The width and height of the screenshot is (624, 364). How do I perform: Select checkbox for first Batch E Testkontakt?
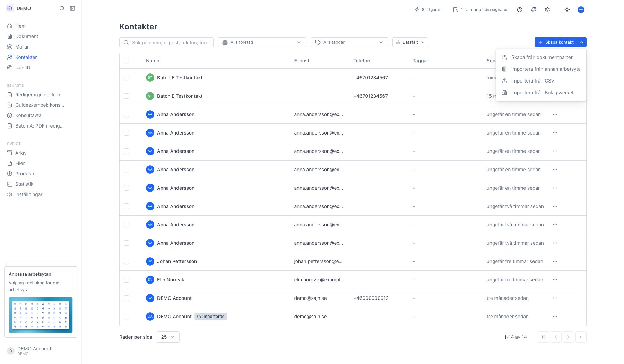point(127,78)
